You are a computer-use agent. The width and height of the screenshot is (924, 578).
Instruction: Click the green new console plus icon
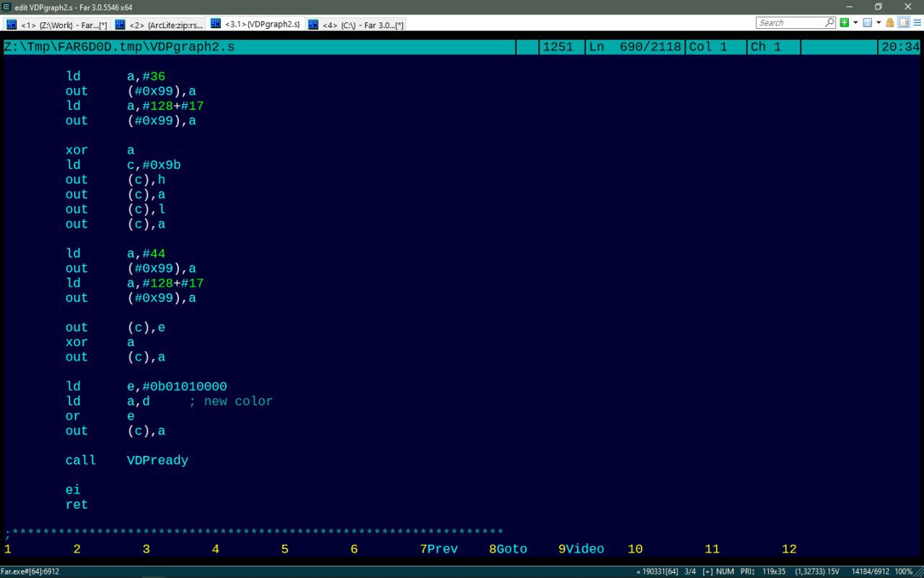click(x=844, y=23)
